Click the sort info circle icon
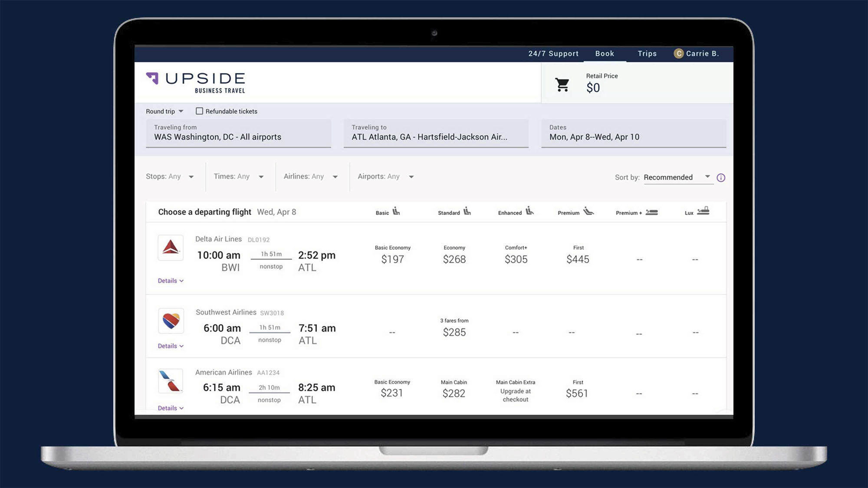 [721, 177]
